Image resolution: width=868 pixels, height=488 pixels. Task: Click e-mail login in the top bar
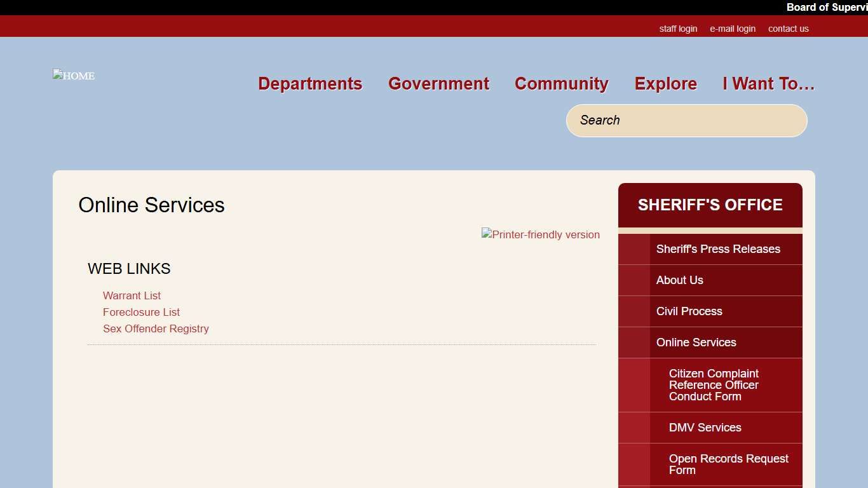point(732,29)
